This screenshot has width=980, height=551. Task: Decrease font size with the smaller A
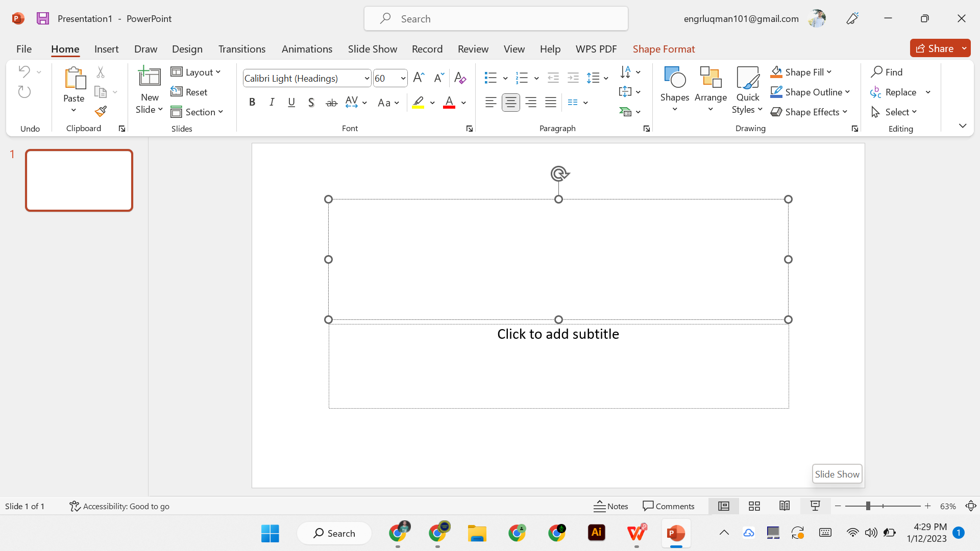(439, 78)
